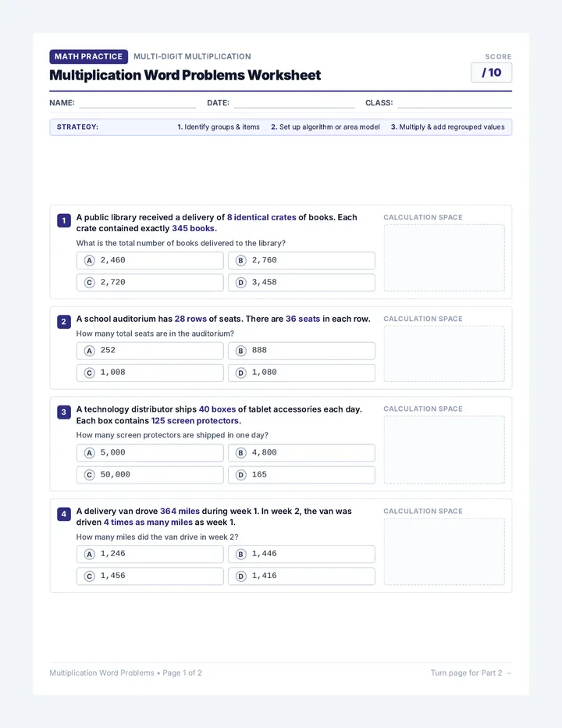This screenshot has height=728, width=562.
Task: Click the calculation space box for question 1
Action: 444,258
